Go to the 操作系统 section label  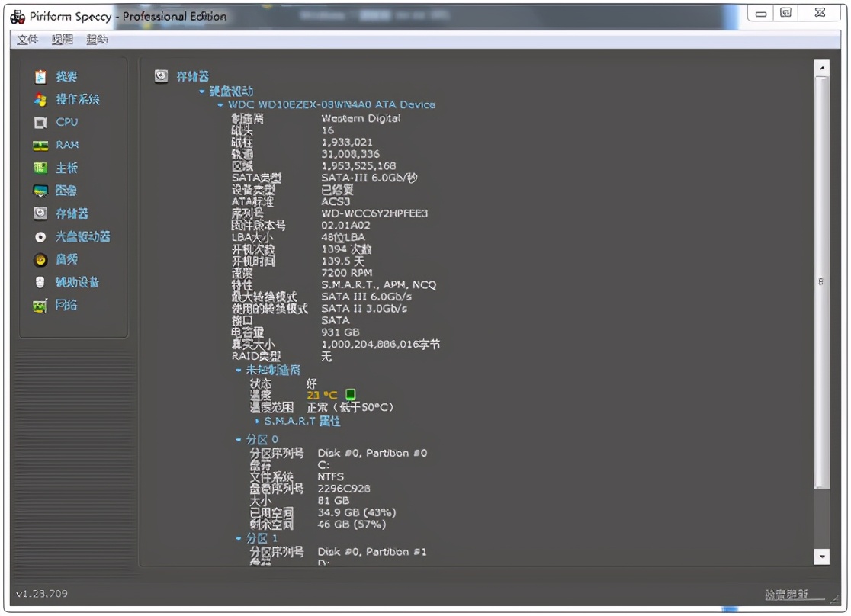coord(78,100)
